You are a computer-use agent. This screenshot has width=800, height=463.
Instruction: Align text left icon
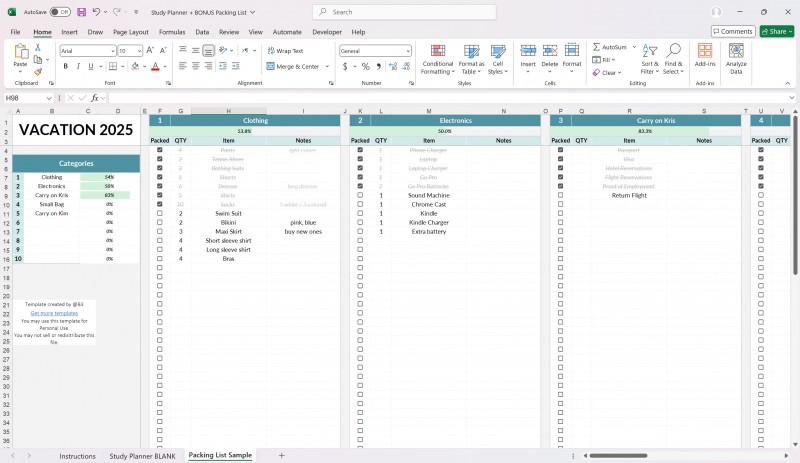pos(183,66)
